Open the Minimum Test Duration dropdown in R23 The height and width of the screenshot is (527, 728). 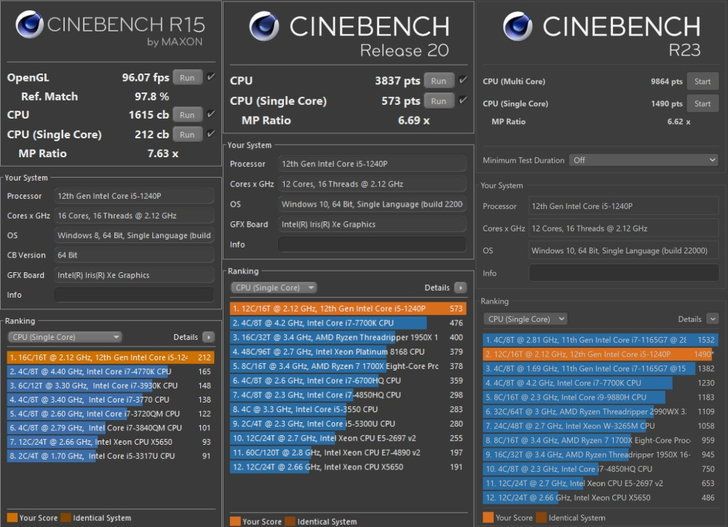(x=644, y=160)
